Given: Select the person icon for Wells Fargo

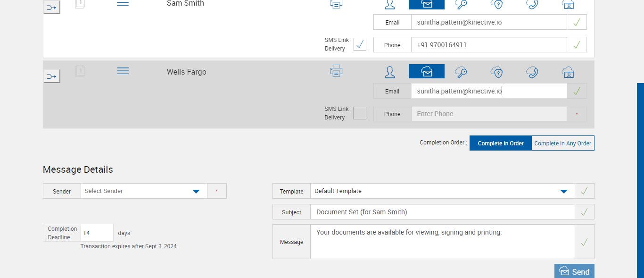Looking at the screenshot, I should (x=389, y=72).
